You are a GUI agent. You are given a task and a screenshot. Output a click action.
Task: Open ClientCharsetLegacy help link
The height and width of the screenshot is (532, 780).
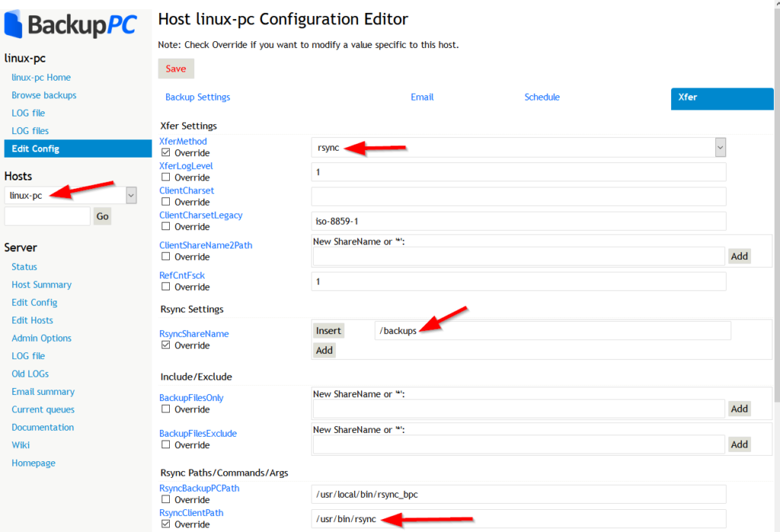[200, 215]
